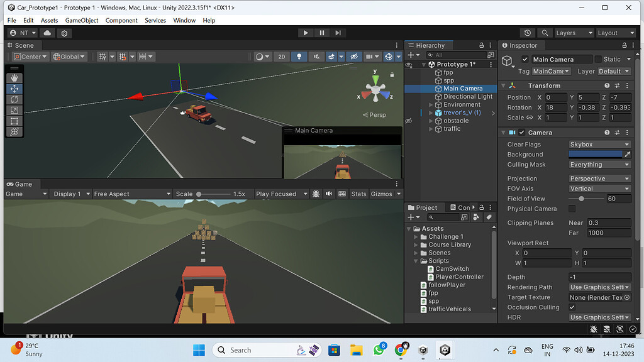The image size is (644, 362).
Task: Click the Pause button in the toolbar
Action: pyautogui.click(x=321, y=33)
